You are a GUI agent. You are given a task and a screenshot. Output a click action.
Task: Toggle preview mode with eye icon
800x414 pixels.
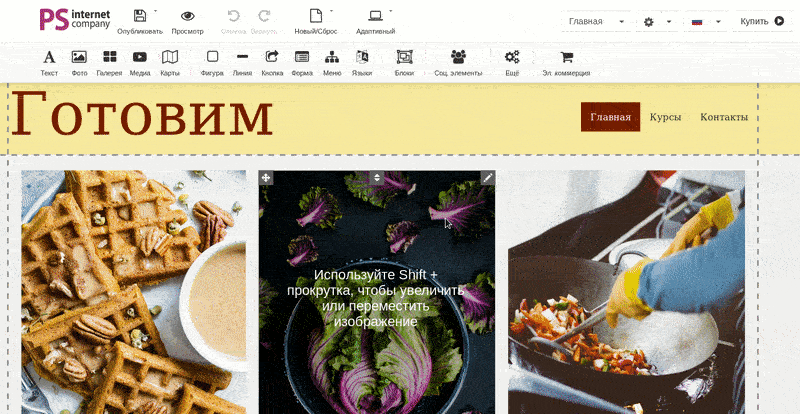[187, 17]
